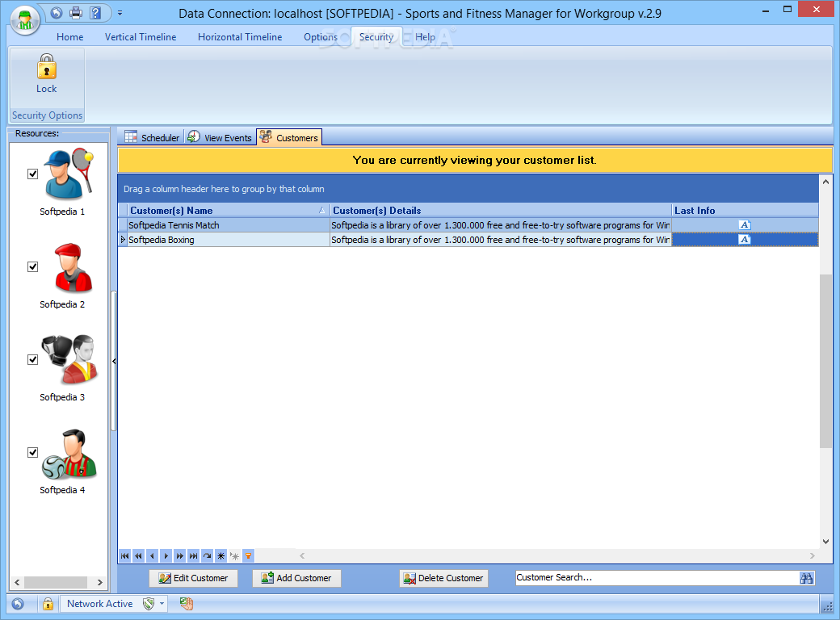Open the Options ribbon tab
Viewport: 840px width, 620px height.
pyautogui.click(x=321, y=37)
